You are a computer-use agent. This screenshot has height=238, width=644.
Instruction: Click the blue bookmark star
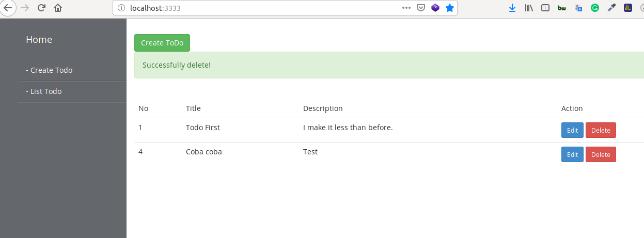tap(450, 8)
